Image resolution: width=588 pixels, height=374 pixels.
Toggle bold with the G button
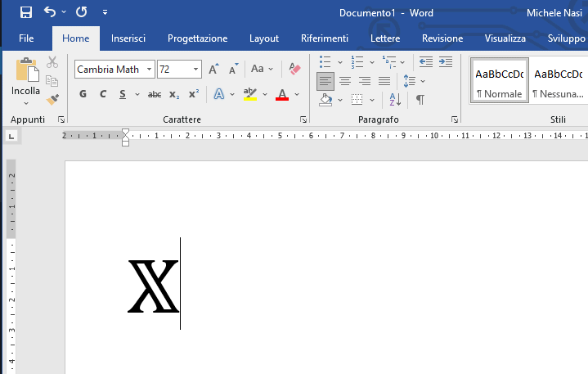pyautogui.click(x=83, y=94)
